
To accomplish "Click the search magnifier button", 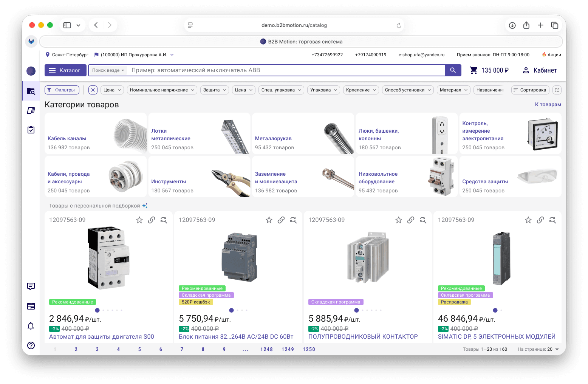I will (x=453, y=70).
